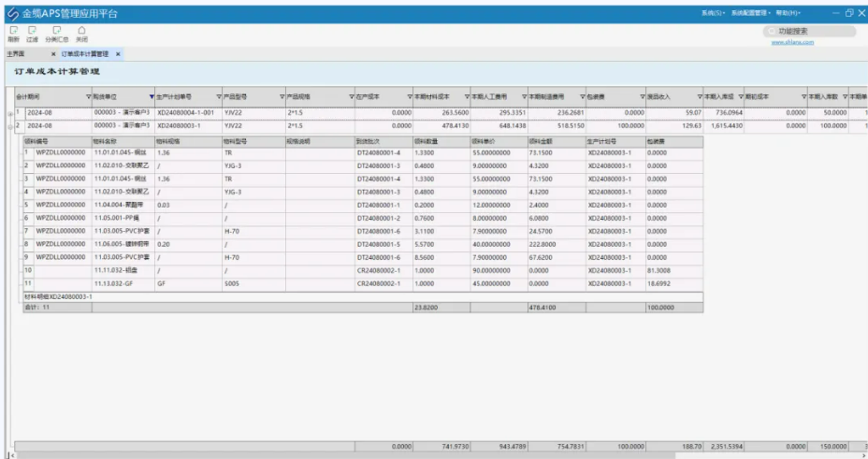868x459 pixels.
Task: Select scrap income cell 129.63
Action: (x=674, y=126)
